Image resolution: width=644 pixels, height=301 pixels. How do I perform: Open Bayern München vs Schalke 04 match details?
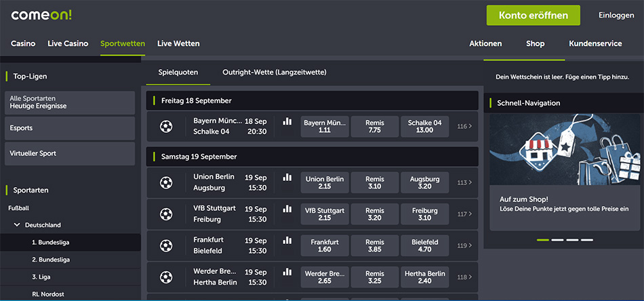tap(230, 127)
